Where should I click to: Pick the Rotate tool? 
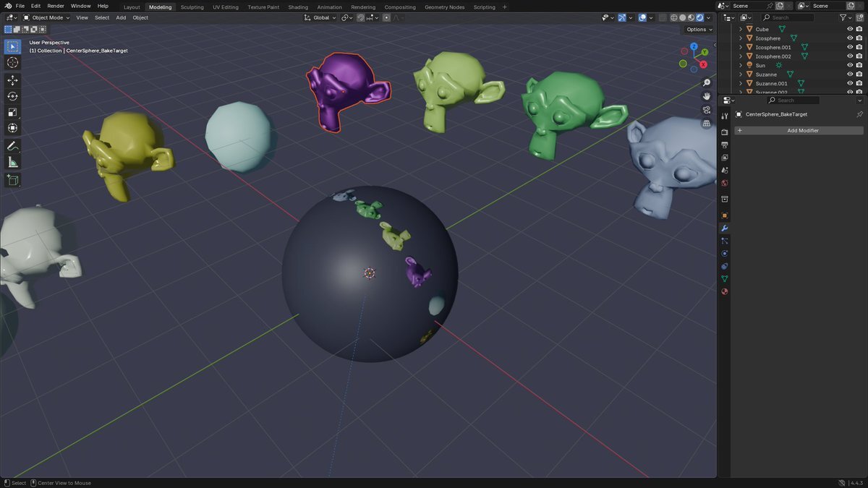[x=12, y=96]
